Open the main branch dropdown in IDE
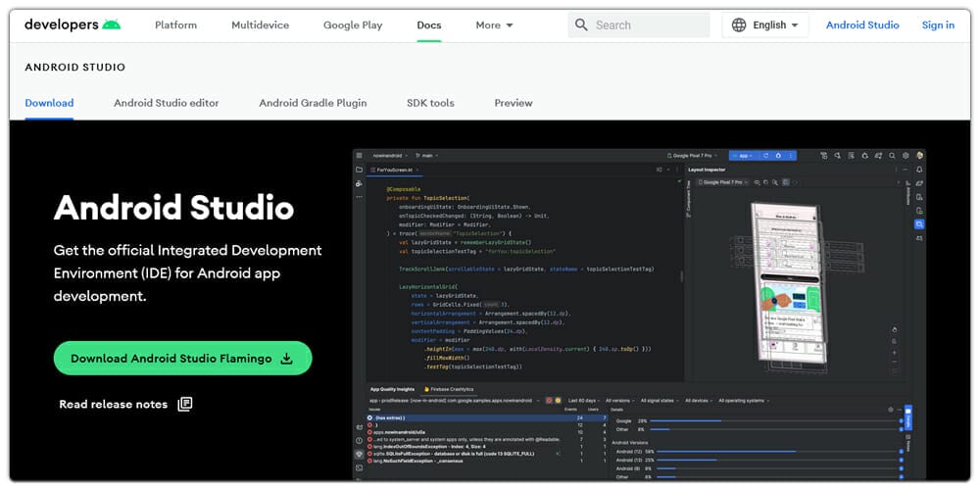The height and width of the screenshot is (490, 980). [x=427, y=155]
